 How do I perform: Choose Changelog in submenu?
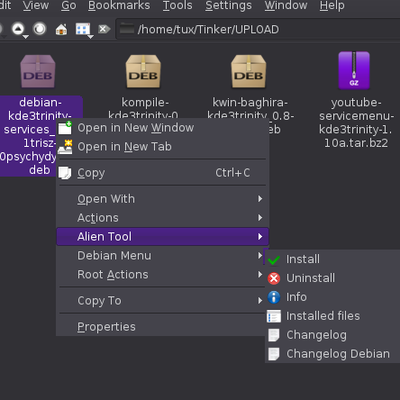coord(333,335)
